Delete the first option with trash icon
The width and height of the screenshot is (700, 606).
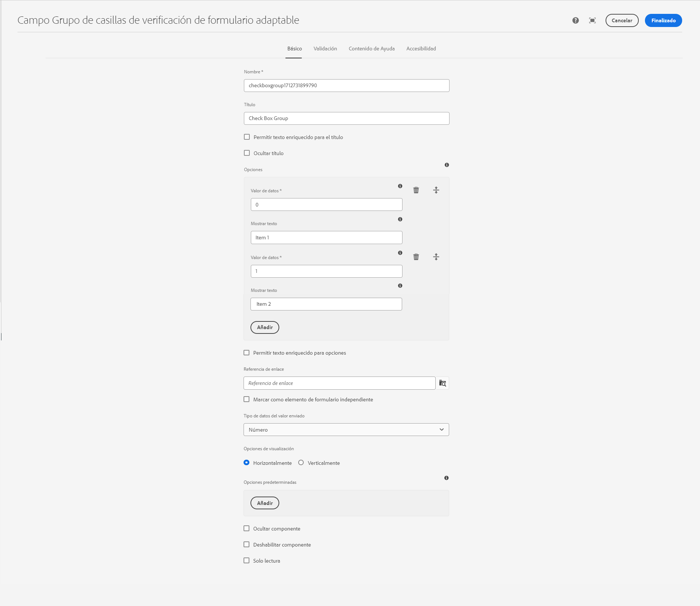416,190
